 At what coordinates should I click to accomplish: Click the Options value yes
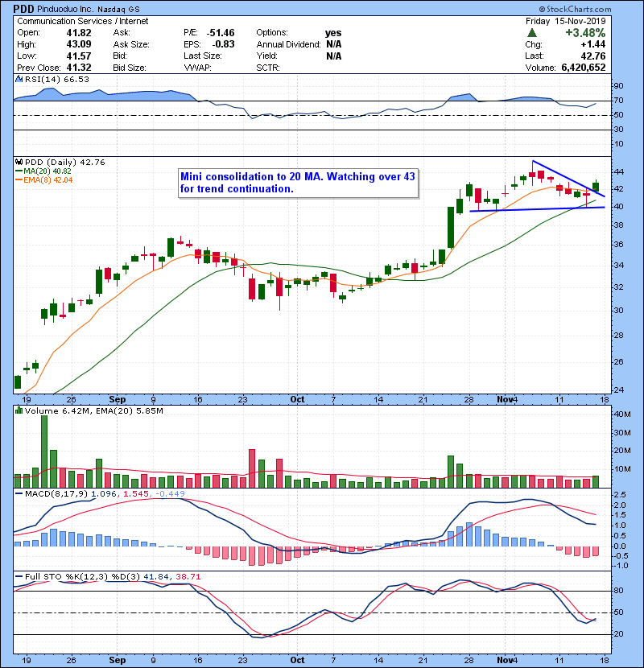(x=333, y=33)
